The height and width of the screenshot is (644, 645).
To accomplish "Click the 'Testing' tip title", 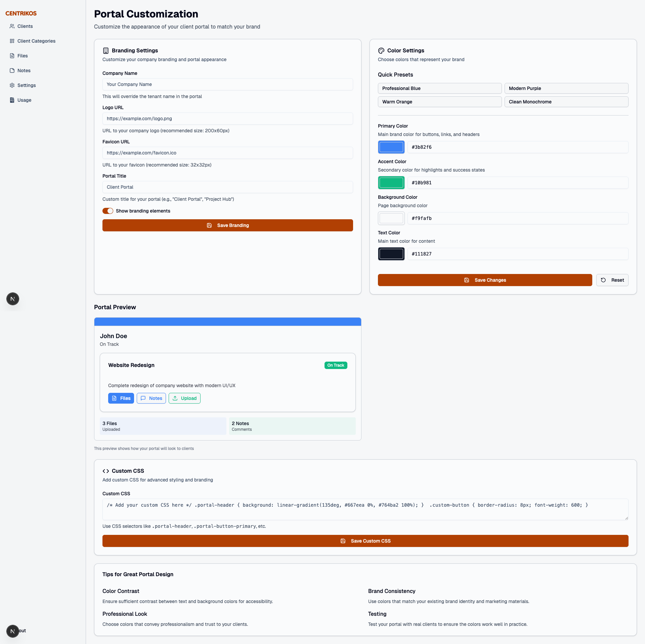I will (377, 614).
